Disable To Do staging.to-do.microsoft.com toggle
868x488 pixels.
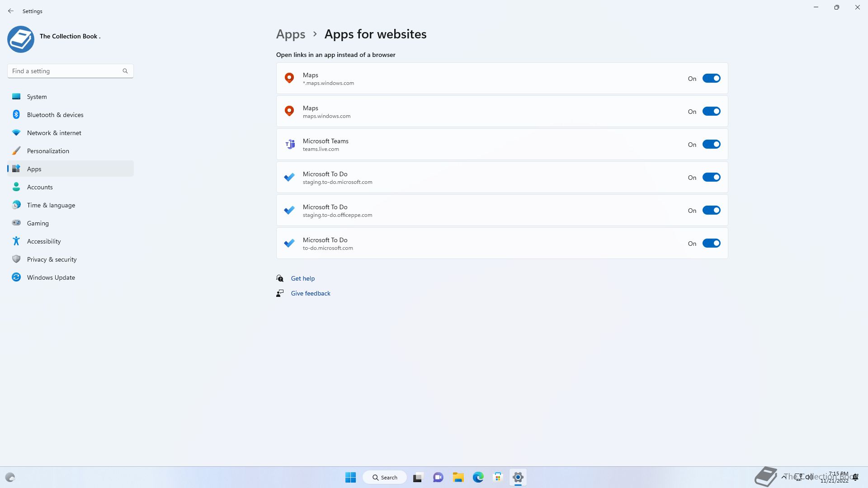tap(711, 178)
